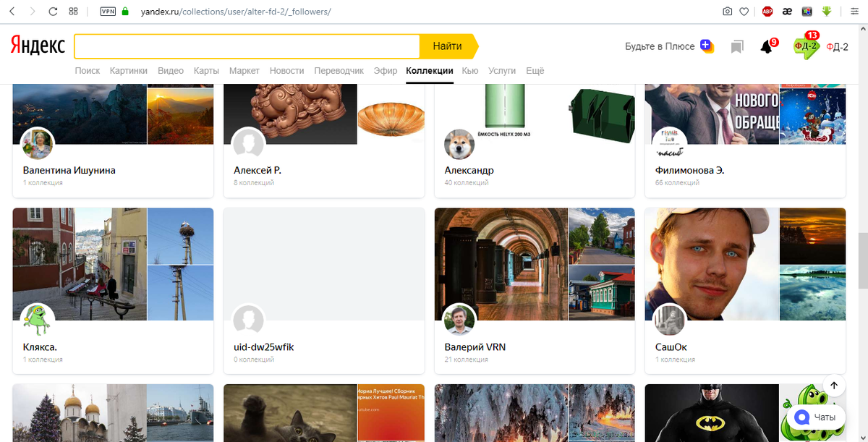
Task: Open СашОк portrait thumbnail
Action: 711,264
